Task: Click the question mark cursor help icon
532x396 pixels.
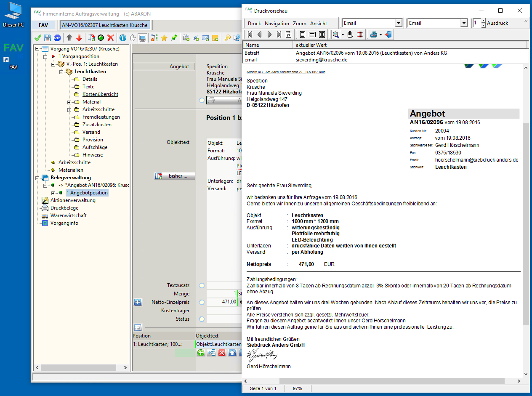Action: [237, 38]
